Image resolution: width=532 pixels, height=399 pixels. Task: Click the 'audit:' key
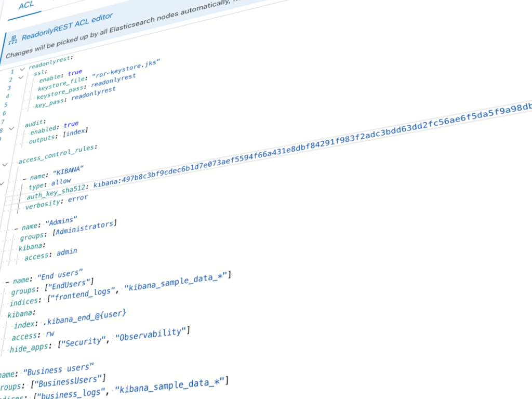(x=35, y=123)
